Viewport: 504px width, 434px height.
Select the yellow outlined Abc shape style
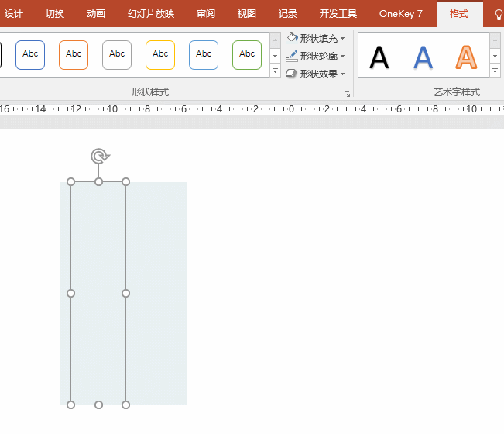(160, 54)
